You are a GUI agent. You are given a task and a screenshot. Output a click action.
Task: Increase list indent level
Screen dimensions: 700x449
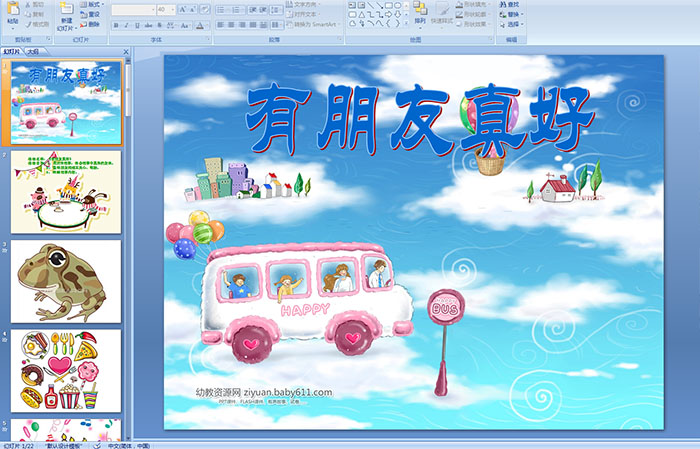pos(263,9)
